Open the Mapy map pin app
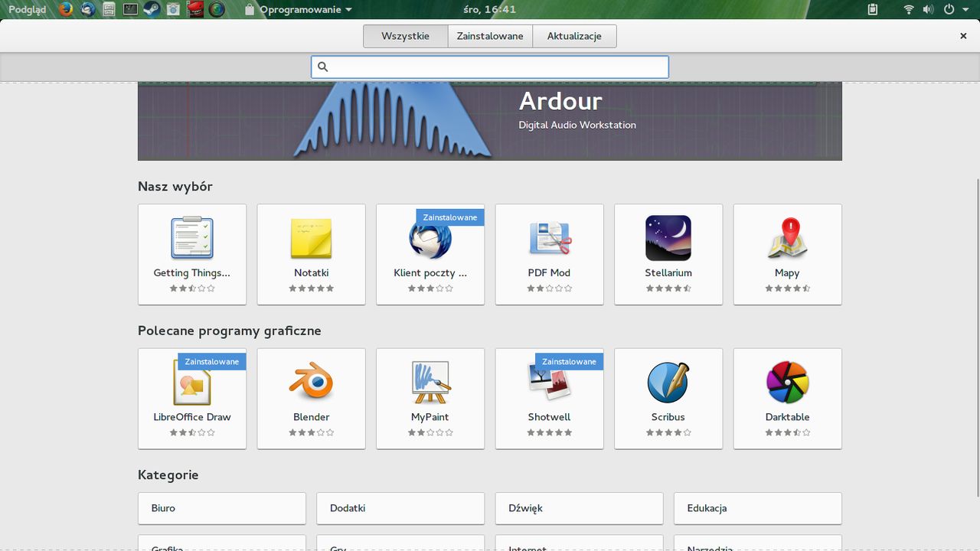The height and width of the screenshot is (551, 980). tap(788, 254)
